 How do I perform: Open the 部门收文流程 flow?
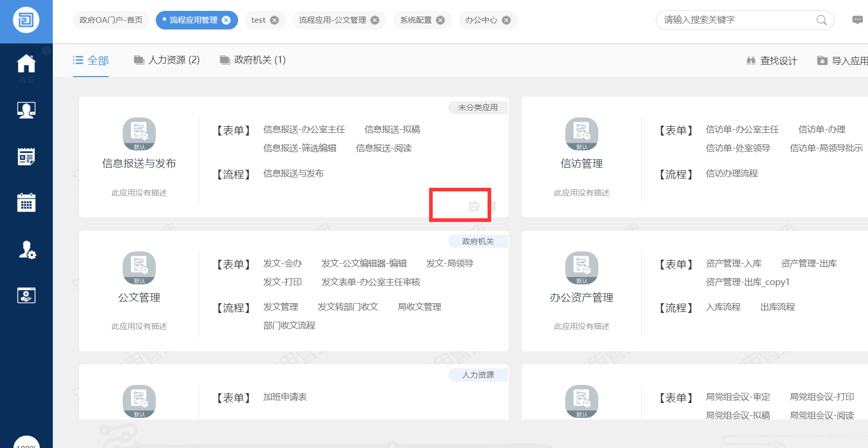289,325
